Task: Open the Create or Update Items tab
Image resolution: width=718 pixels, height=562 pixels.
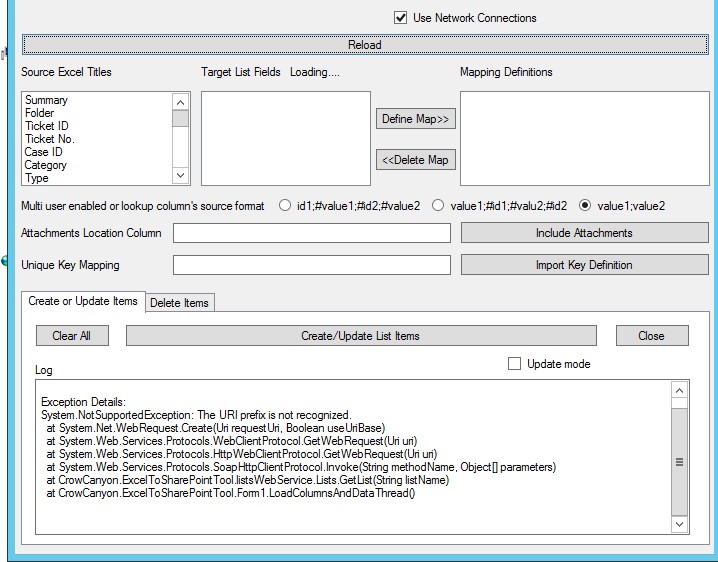Action: pyautogui.click(x=83, y=302)
